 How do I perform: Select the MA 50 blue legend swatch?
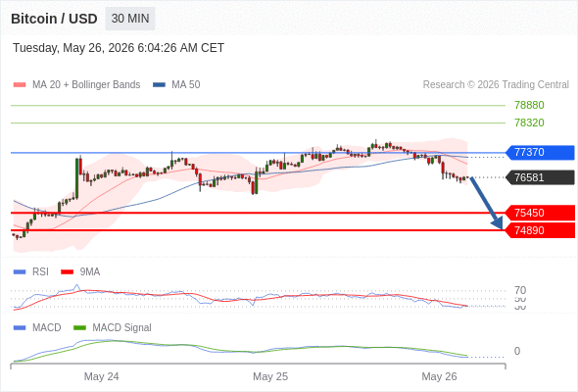click(159, 85)
